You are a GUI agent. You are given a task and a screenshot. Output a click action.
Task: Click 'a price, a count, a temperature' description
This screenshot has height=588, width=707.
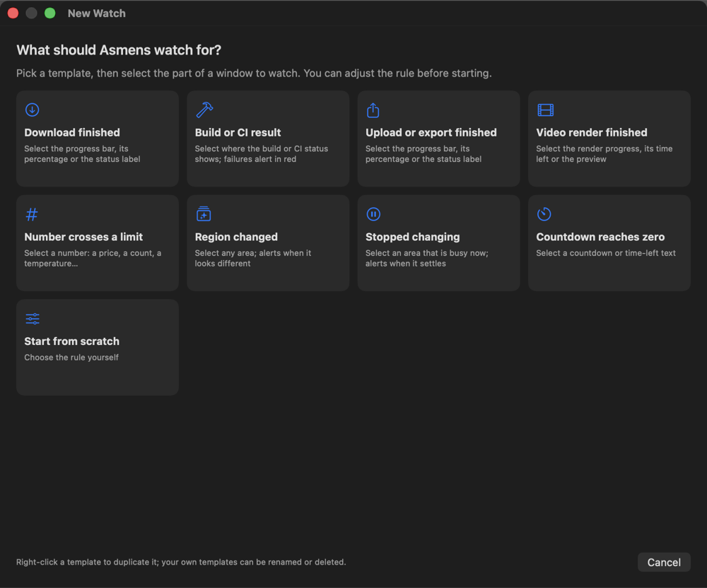[x=93, y=258]
